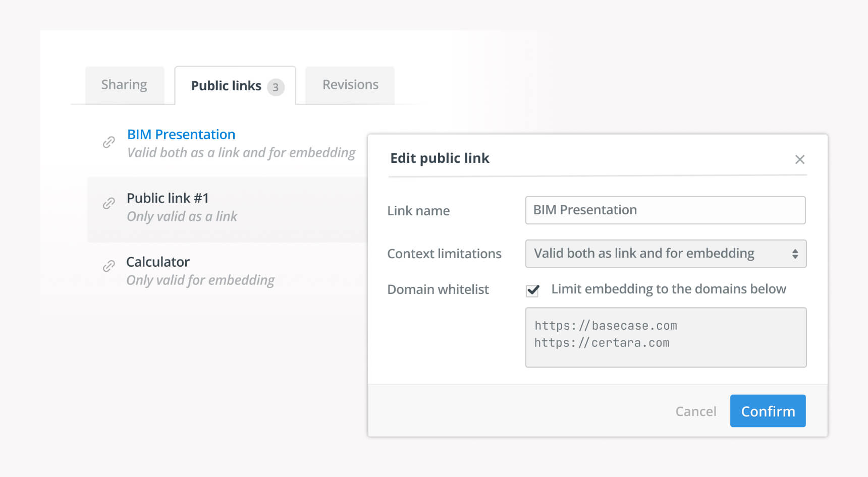The width and height of the screenshot is (868, 477).
Task: Click the link icon beside Calculator
Action: [108, 265]
